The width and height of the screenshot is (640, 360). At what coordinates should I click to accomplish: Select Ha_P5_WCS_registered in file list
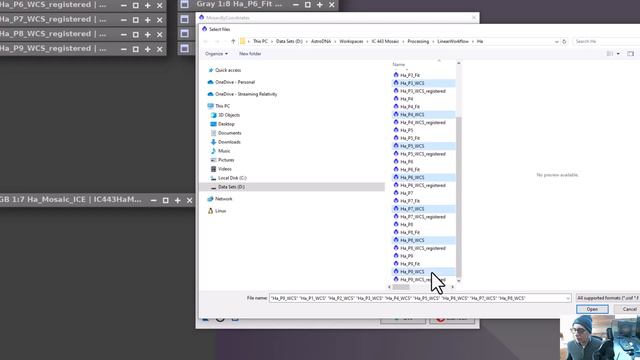click(x=422, y=154)
